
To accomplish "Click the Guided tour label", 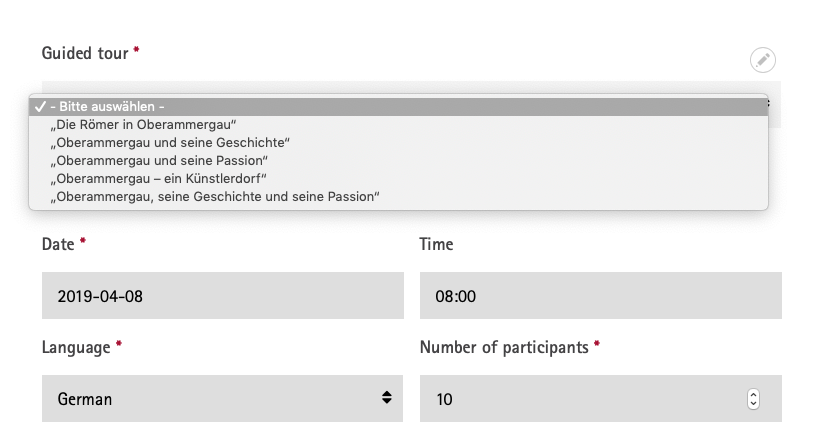I will (85, 53).
